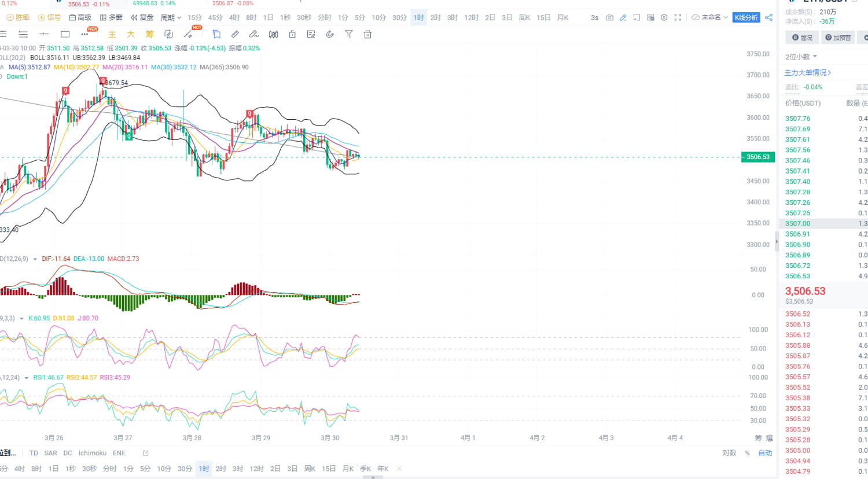Toggle the Ichimoku indicator
Viewport: 868px width, 479px height.
pyautogui.click(x=93, y=453)
